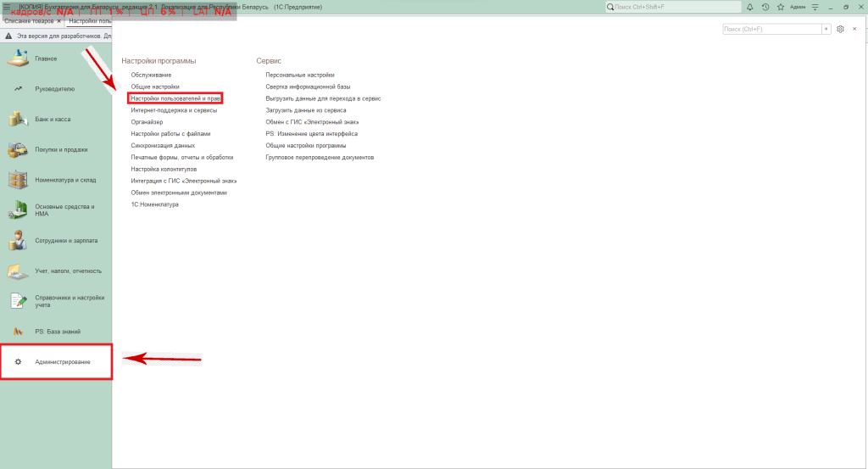Click the Банк и касса section icon

click(18, 120)
